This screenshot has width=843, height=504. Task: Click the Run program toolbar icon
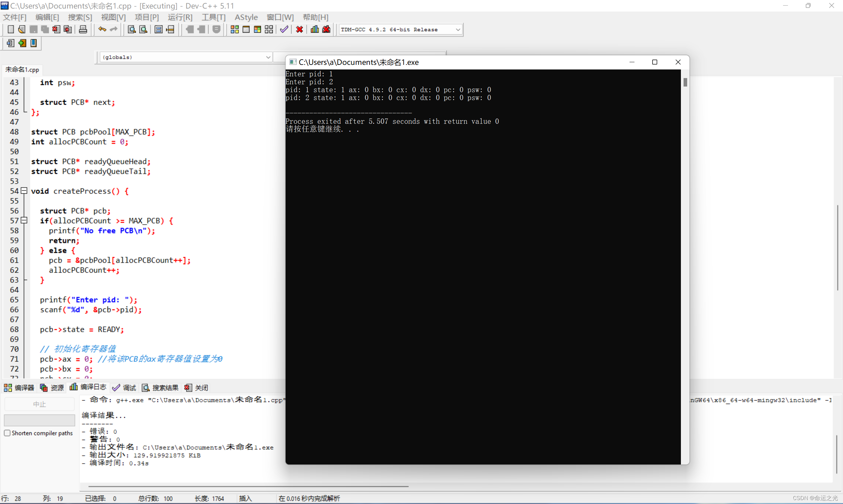(246, 30)
